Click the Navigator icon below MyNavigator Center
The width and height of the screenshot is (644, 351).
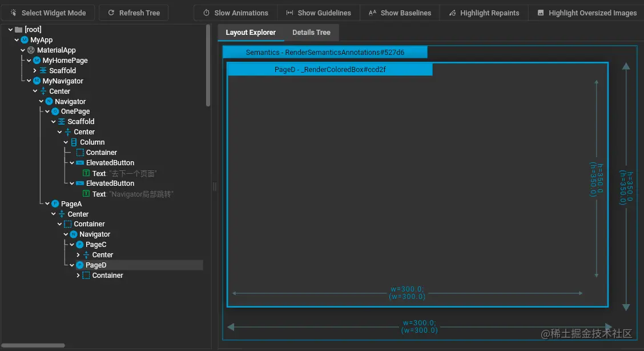coord(49,102)
